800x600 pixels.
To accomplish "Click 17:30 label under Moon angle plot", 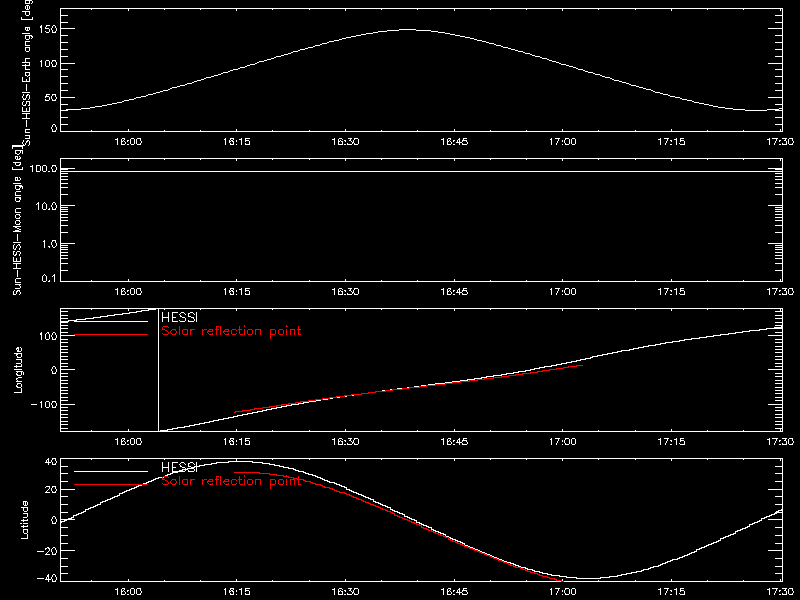I will tap(780, 292).
